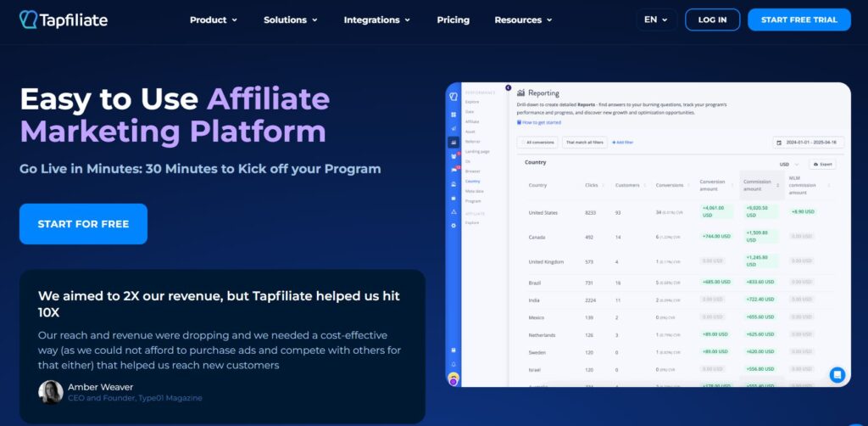Viewport: 868px width, 426px height.
Task: Click the user avatar in the sidebar bottom
Action: click(453, 378)
